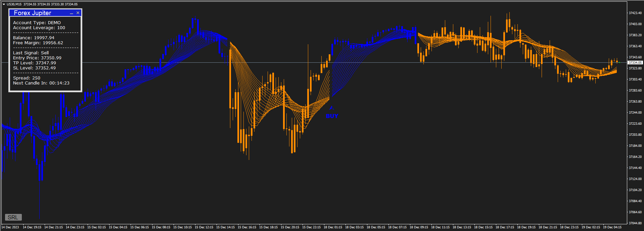Toggle the SRL button

point(13,217)
